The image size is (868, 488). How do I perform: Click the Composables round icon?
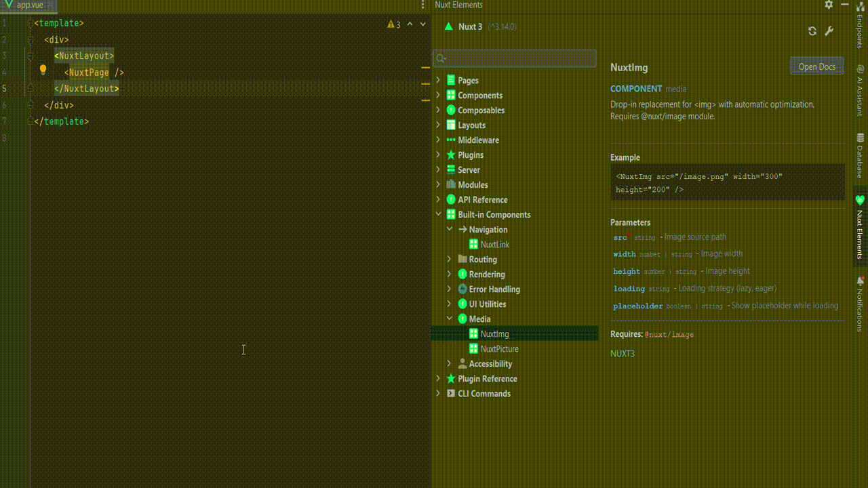(451, 110)
